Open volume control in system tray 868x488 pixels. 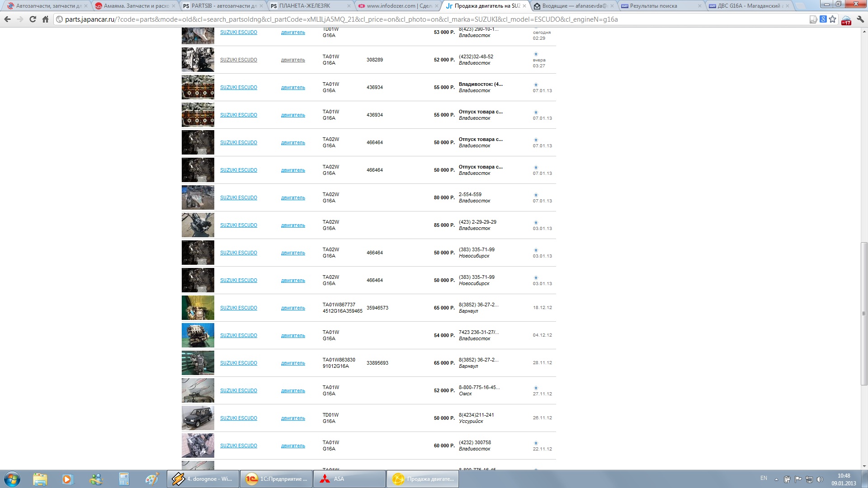pyautogui.click(x=820, y=479)
